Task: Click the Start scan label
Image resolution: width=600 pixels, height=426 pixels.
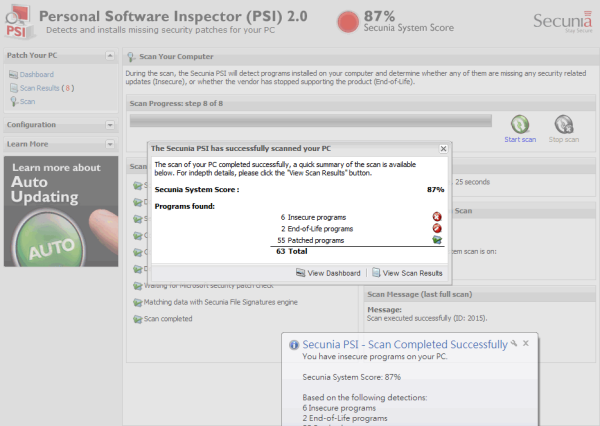Action: pyautogui.click(x=520, y=140)
